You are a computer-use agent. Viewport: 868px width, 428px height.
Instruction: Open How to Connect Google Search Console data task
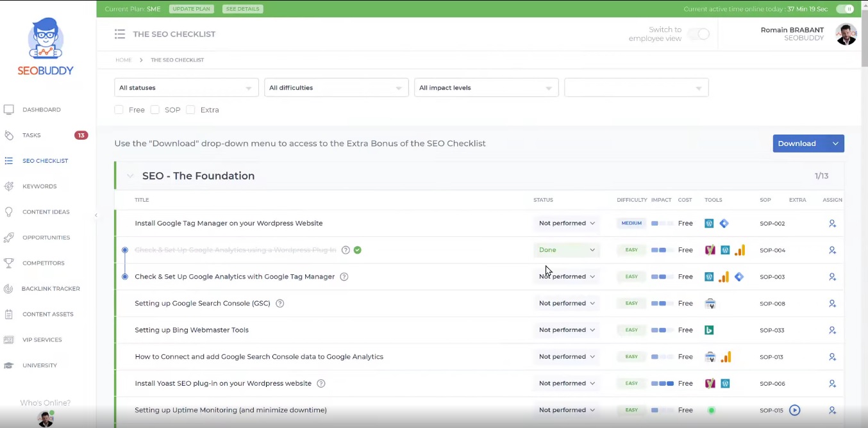259,357
